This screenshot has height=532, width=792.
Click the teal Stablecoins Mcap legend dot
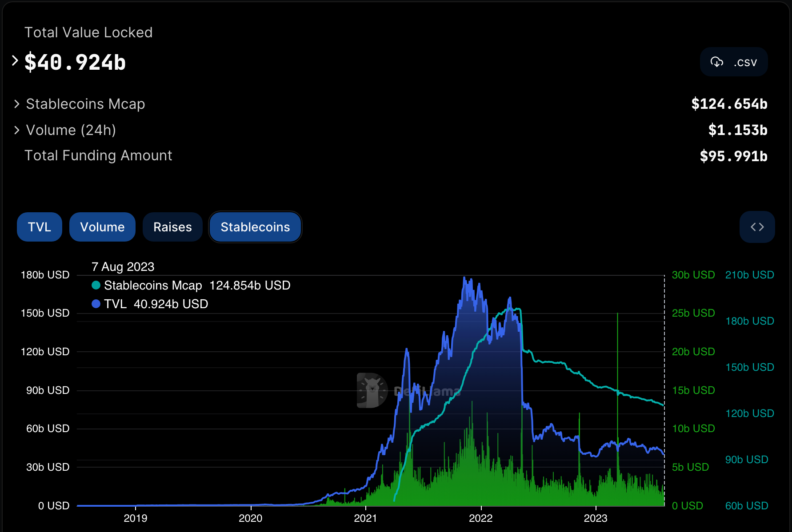coord(96,285)
